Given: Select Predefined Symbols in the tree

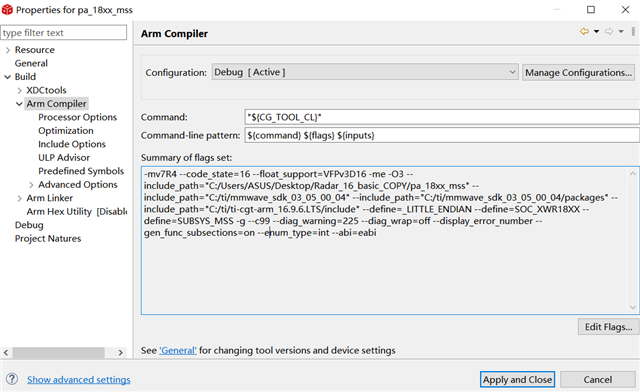Looking at the screenshot, I should 81,171.
